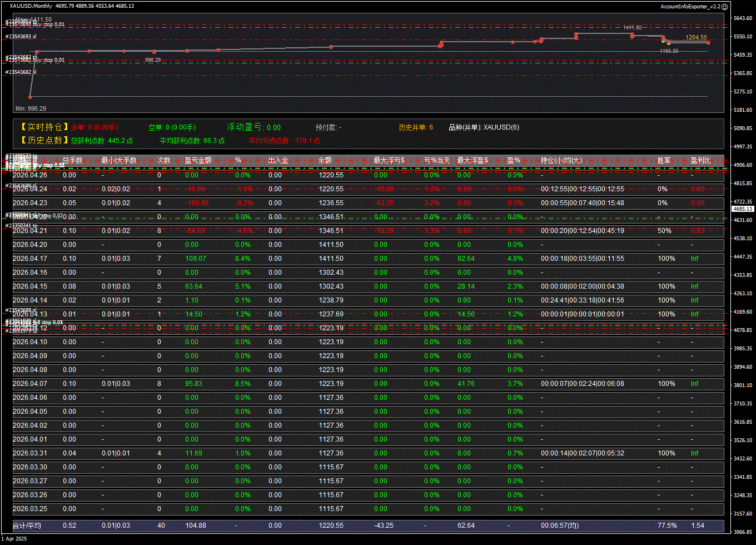Image resolution: width=756 pixels, height=545 pixels.
Task: Click the 余额 column header
Action: pos(325,160)
